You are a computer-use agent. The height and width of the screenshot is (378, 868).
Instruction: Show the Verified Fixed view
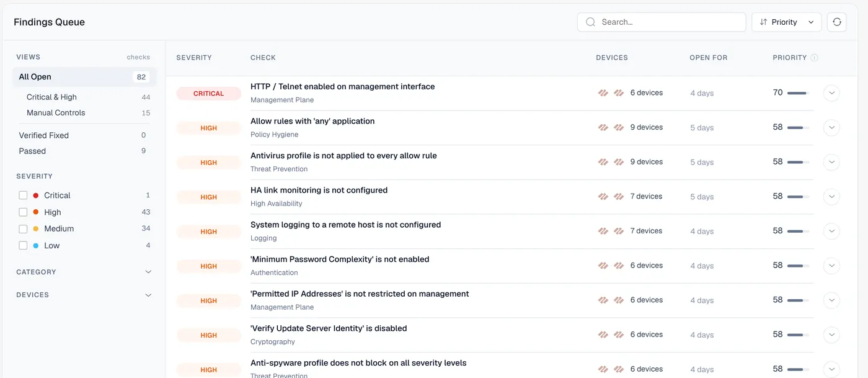click(x=84, y=135)
